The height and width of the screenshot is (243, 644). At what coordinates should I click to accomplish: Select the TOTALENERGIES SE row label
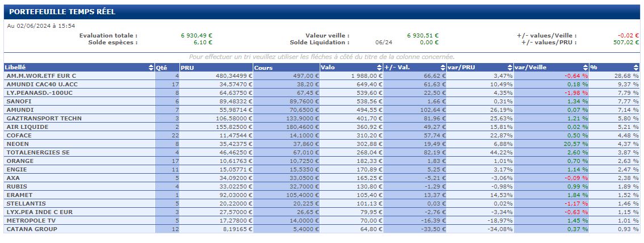click(x=38, y=152)
